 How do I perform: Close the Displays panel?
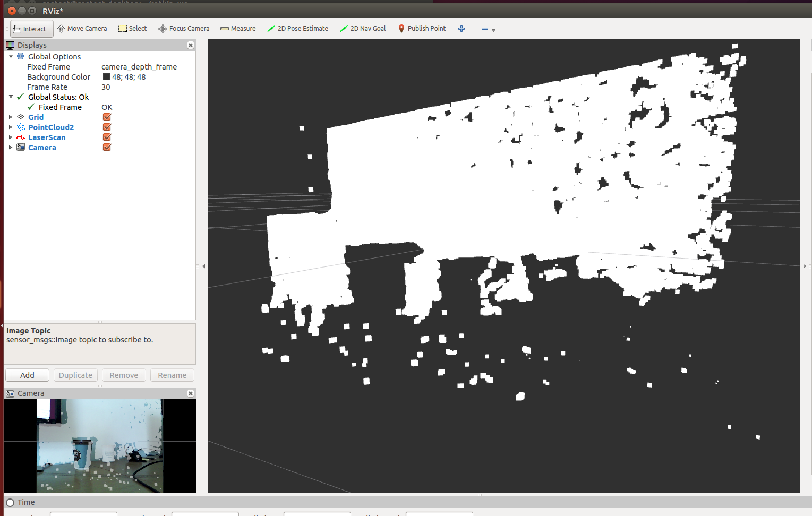pyautogui.click(x=191, y=45)
